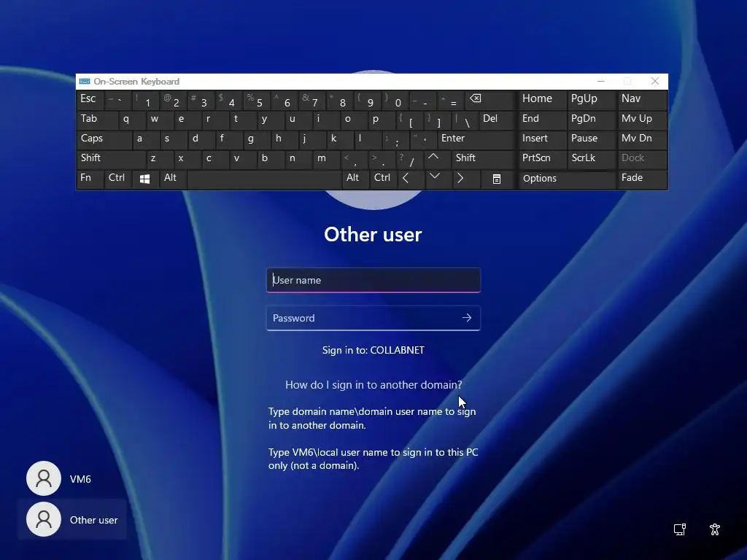Click the space bar key
The image size is (747, 560).
pyautogui.click(x=264, y=179)
